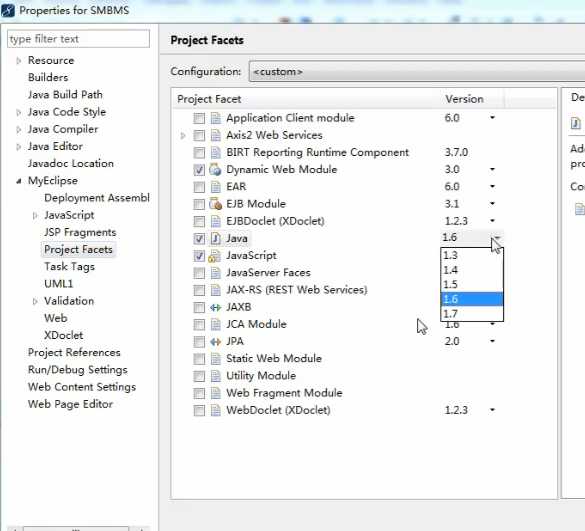Uncheck the Java facet checkbox
This screenshot has width=585, height=531.
pyautogui.click(x=199, y=238)
